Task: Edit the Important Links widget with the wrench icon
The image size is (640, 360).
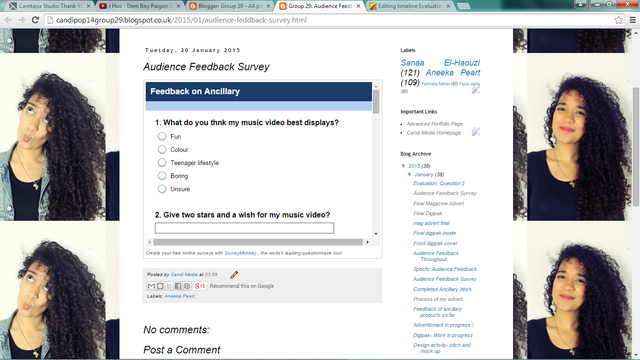Action: [476, 132]
